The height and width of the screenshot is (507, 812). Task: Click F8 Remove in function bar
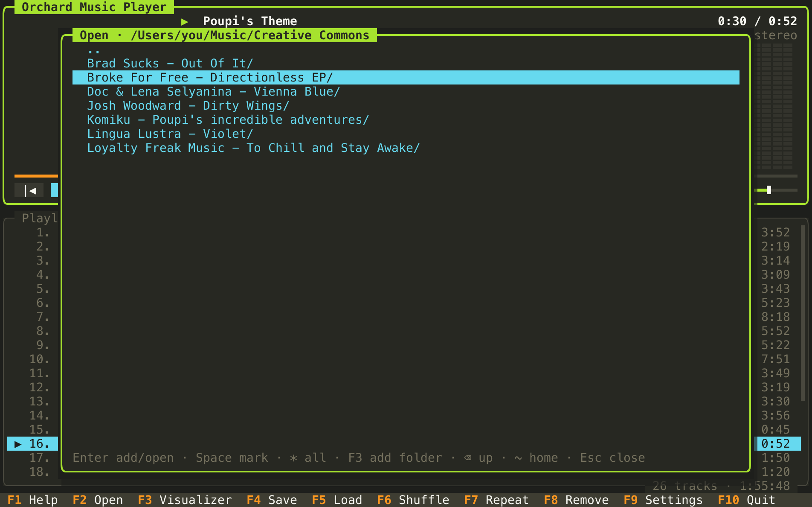576,500
